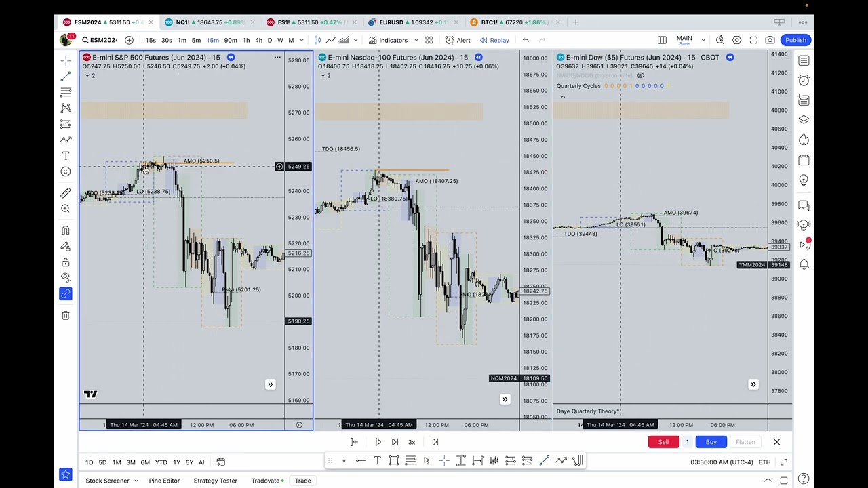The width and height of the screenshot is (868, 488).
Task: Edit the replay order quantity field
Action: [687, 442]
